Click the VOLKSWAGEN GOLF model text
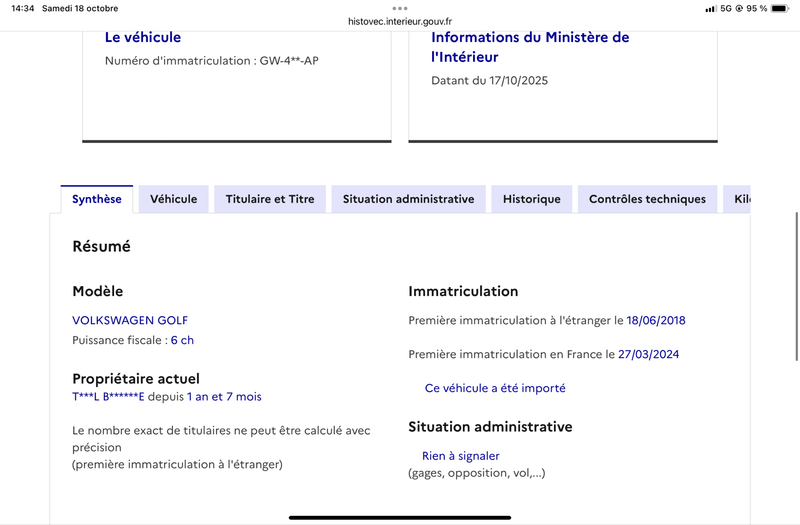 [130, 321]
